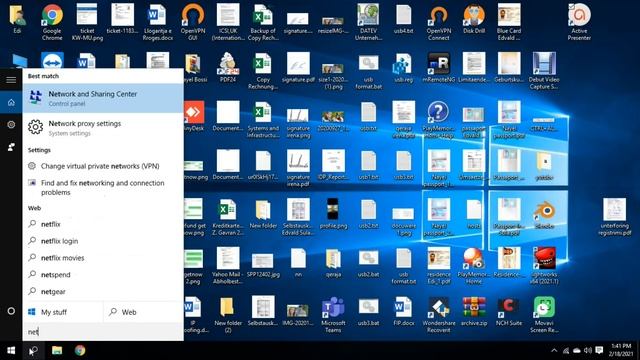Select the archive.zip desktop icon
Screen dimensions: 640x360
474,311
